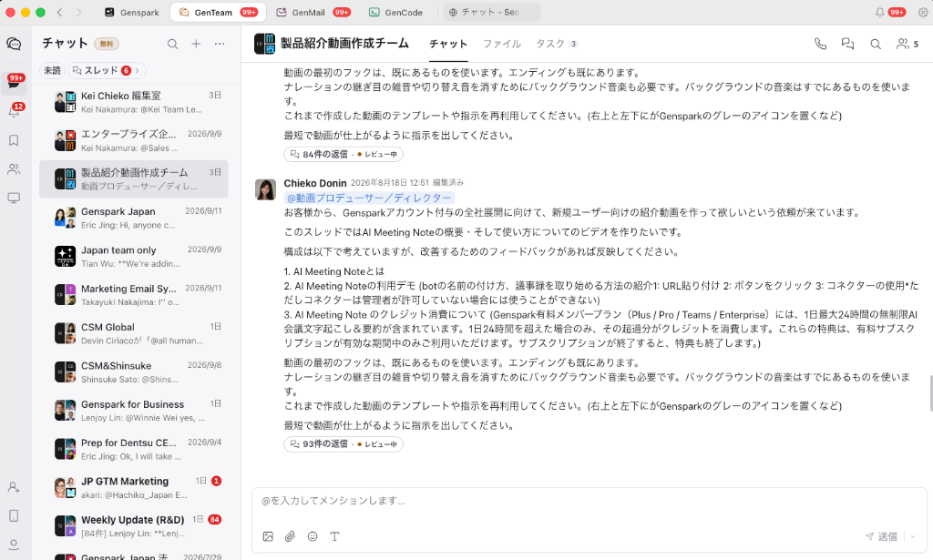Screen dimensions: 933x560
Task: Open the JP GTM Marketing chat
Action: (x=133, y=487)
